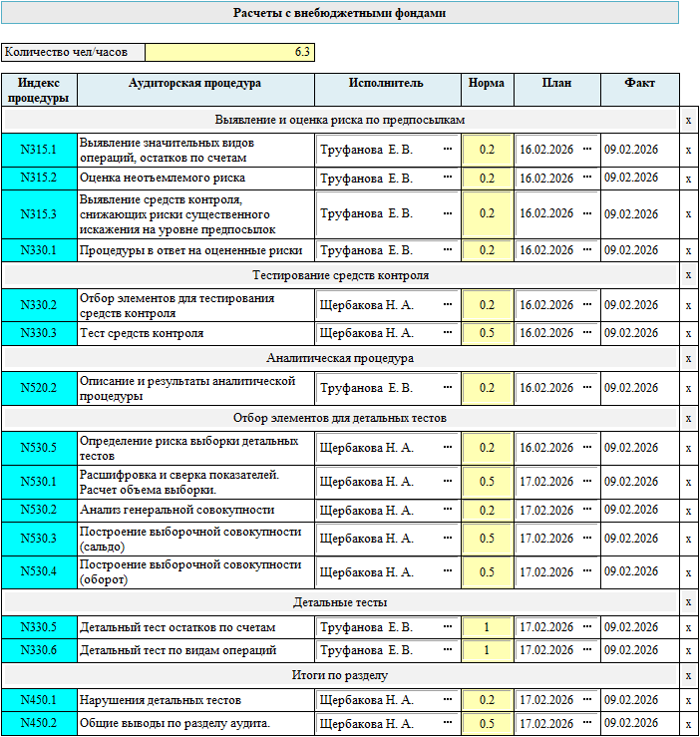Click x beside the Аналитическая процедура section header
This screenshot has width=700, height=737.
[688, 358]
